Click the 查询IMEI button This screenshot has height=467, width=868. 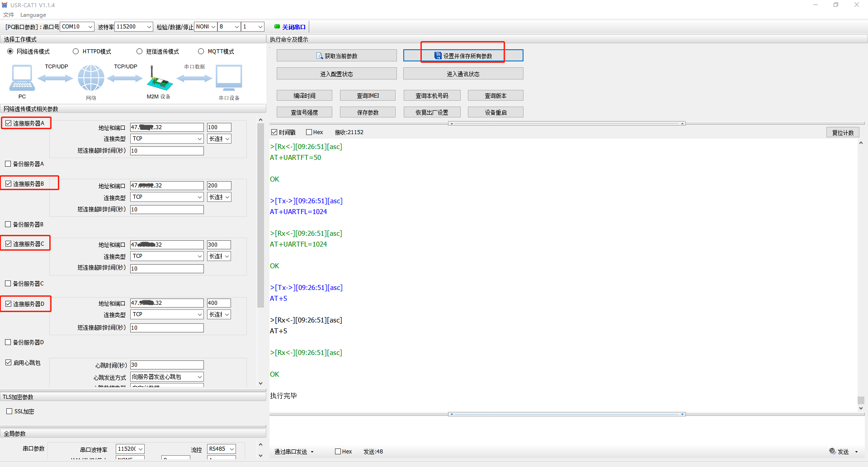[368, 95]
